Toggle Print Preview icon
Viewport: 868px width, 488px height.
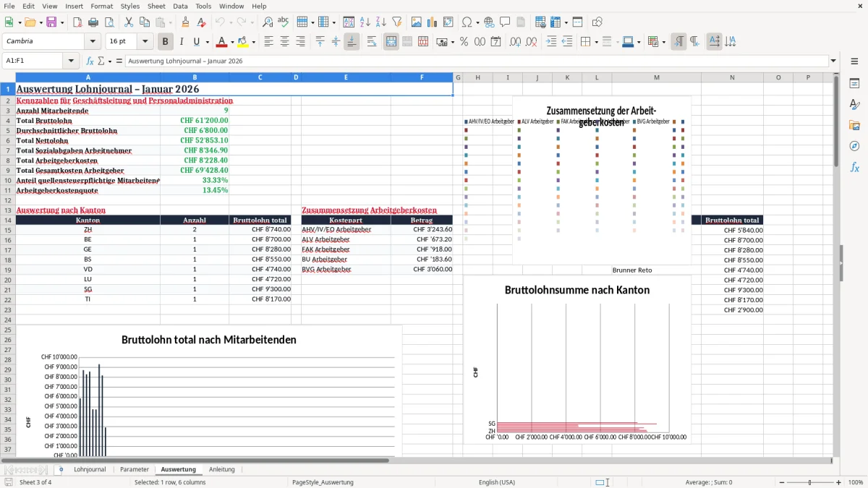pos(109,22)
